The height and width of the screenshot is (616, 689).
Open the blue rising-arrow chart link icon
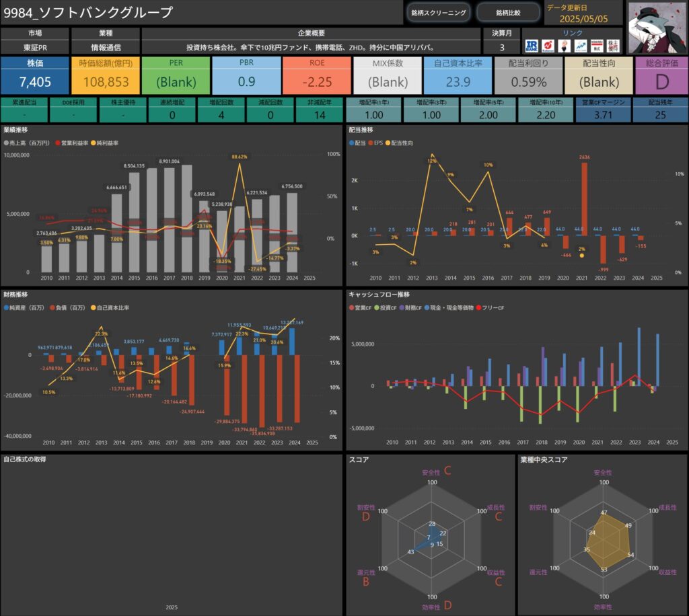pyautogui.click(x=581, y=46)
